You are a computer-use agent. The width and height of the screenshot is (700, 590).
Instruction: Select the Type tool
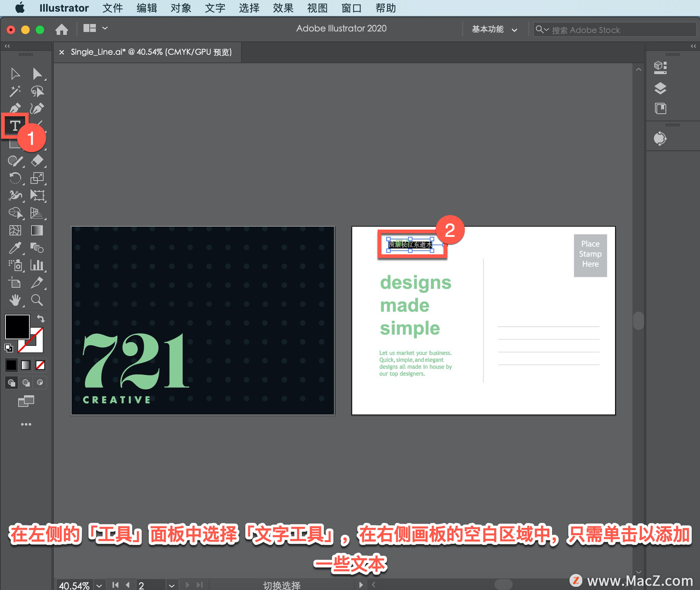[15, 126]
